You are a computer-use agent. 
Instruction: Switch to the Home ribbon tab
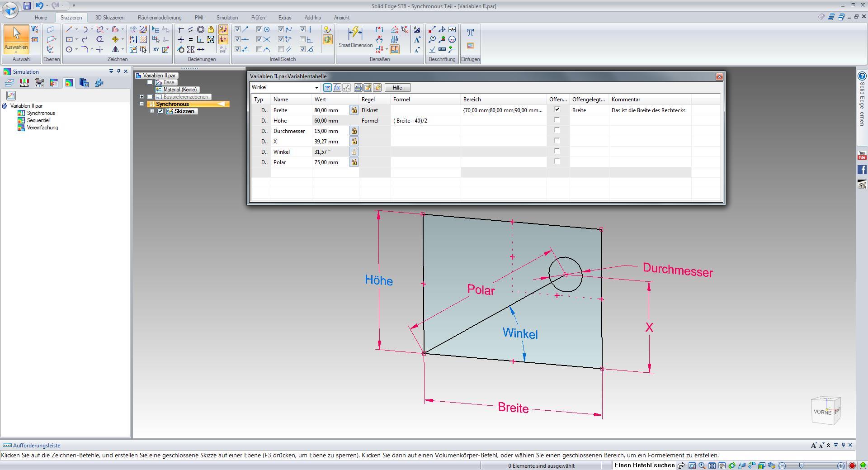pos(41,18)
